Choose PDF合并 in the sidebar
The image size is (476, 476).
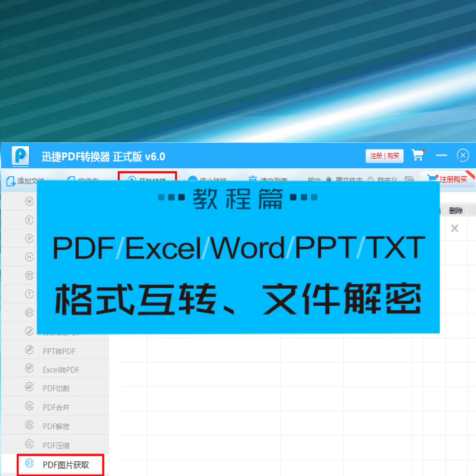coord(55,406)
